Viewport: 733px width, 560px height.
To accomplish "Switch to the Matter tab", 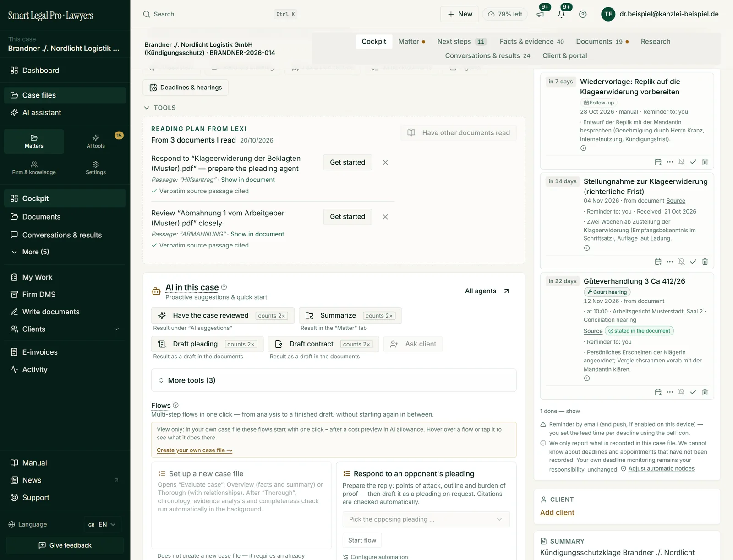I will tap(411, 41).
